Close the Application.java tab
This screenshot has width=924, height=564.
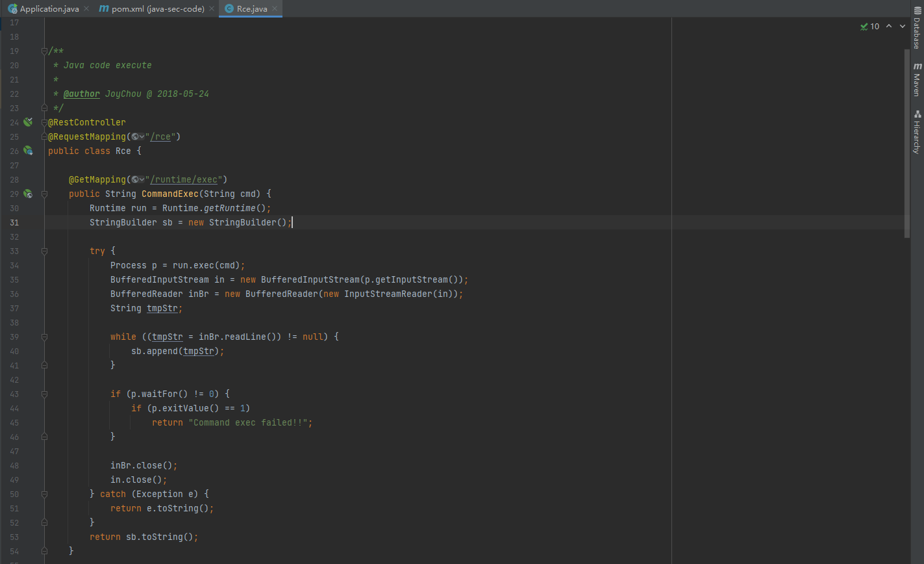coord(86,9)
